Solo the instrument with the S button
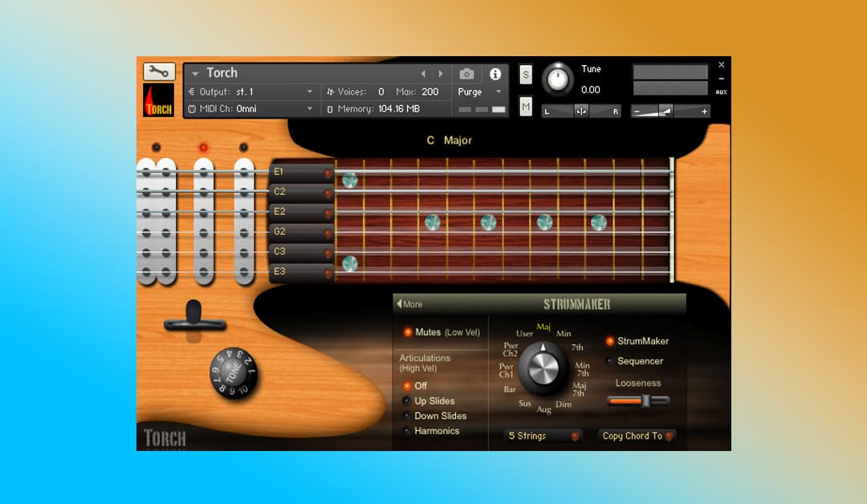This screenshot has width=867, height=504. click(x=525, y=74)
